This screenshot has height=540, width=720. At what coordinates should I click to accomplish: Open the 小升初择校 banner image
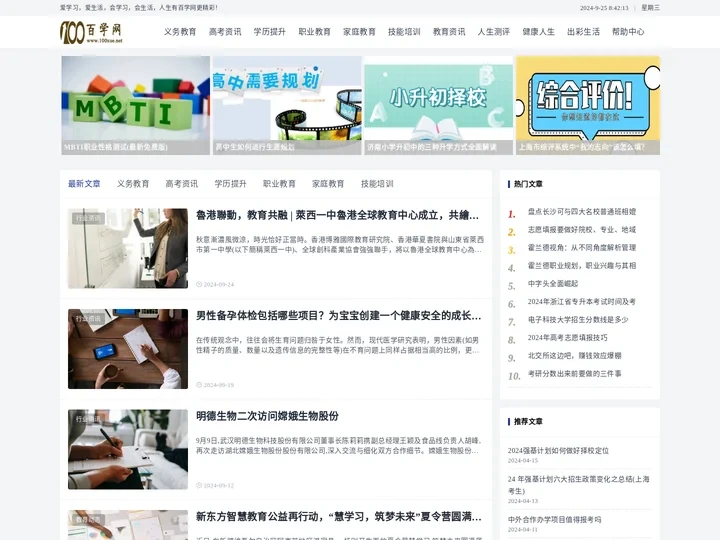(439, 105)
